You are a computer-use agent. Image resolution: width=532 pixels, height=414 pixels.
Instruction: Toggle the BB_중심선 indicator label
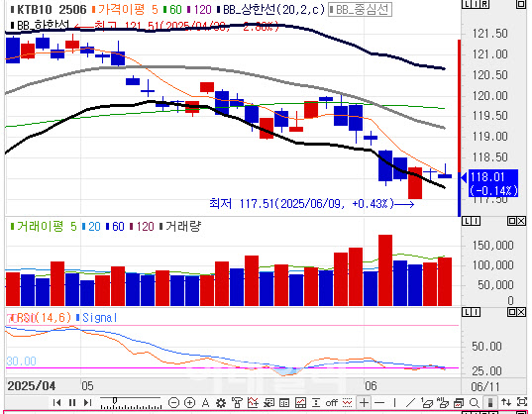360,10
